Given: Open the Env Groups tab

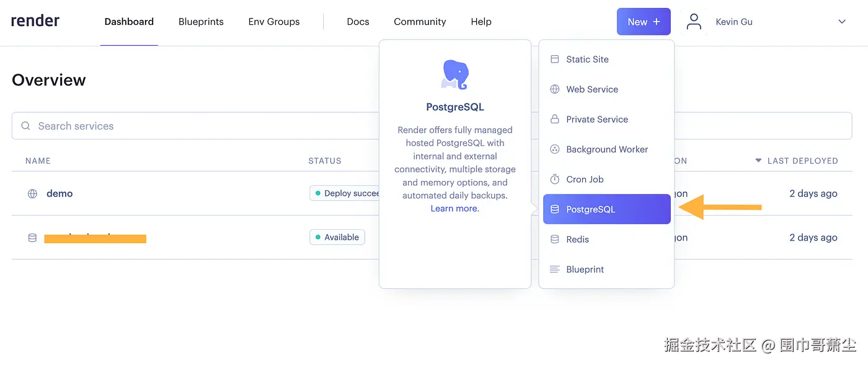Looking at the screenshot, I should pyautogui.click(x=274, y=22).
